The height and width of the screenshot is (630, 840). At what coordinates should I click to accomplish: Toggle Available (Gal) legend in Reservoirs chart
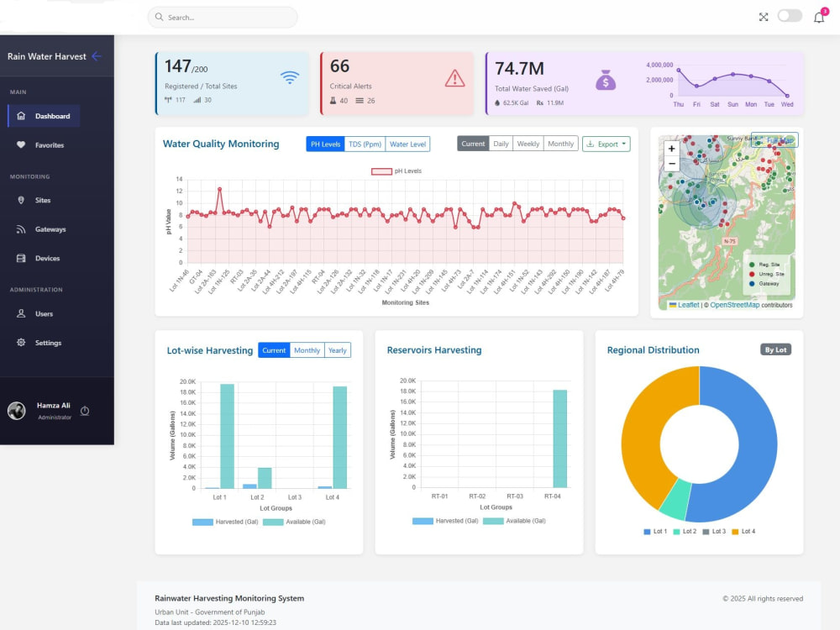(514, 521)
